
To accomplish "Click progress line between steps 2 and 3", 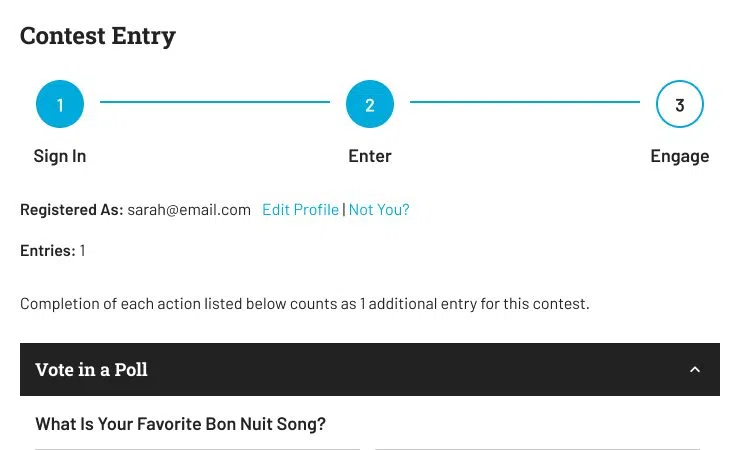I will pyautogui.click(x=525, y=101).
